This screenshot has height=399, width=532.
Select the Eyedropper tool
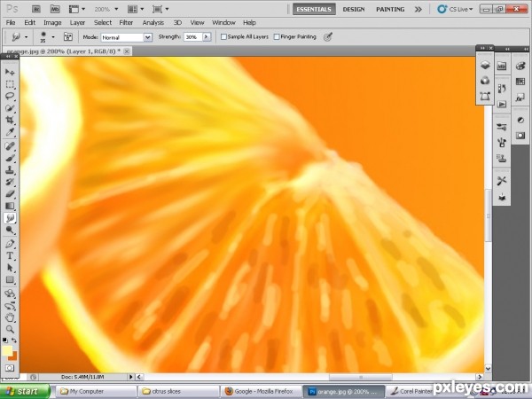coord(10,132)
